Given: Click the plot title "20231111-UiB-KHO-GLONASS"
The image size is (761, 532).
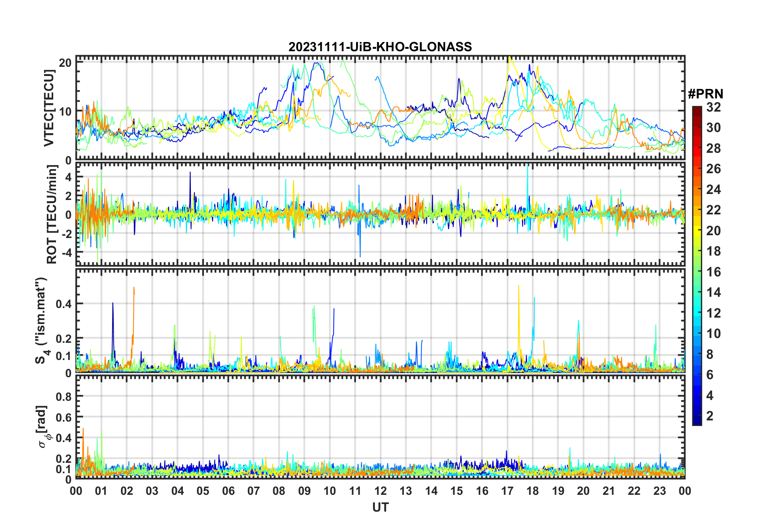Looking at the screenshot, I should pyautogui.click(x=380, y=47).
